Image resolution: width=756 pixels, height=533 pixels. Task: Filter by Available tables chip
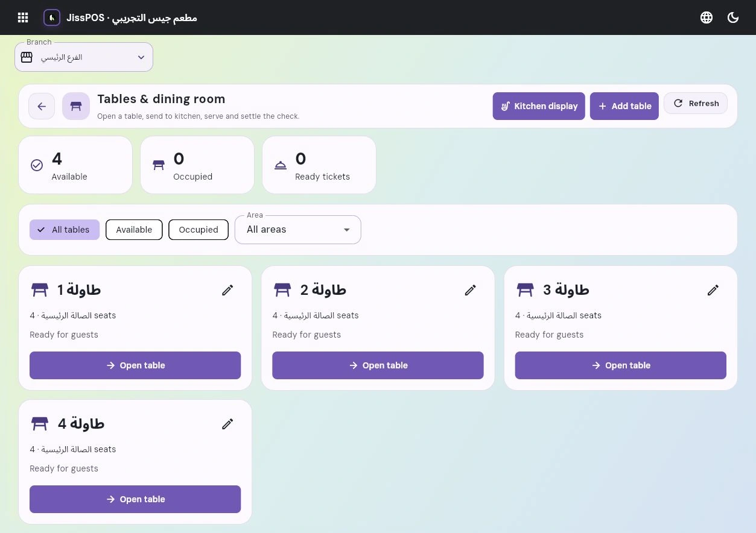(134, 230)
